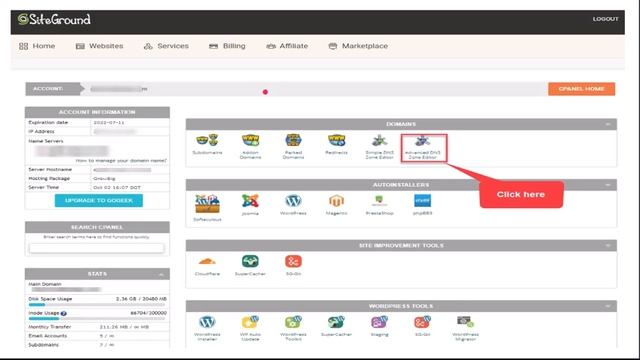
Task: Click the Inode Usage progress bar
Action: [97, 318]
